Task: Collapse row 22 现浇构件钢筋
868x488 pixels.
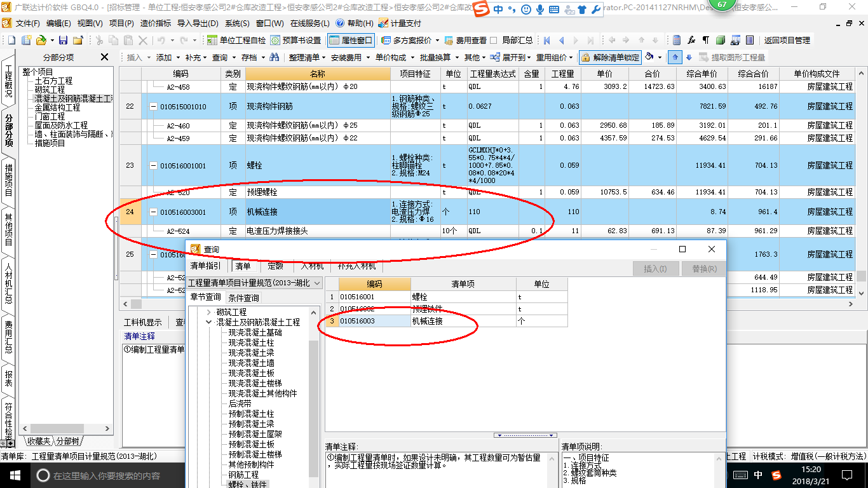Action: (x=153, y=107)
